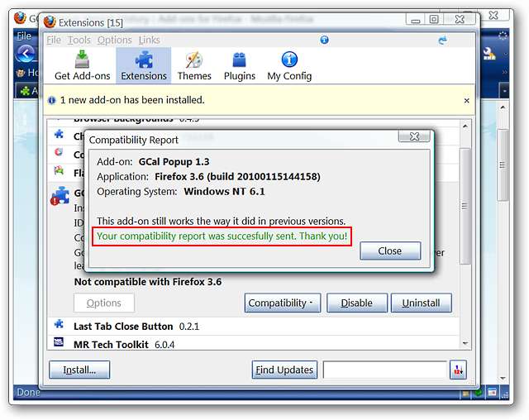Click the 'Not compatible with Firefox 3.6' text

click(x=148, y=282)
